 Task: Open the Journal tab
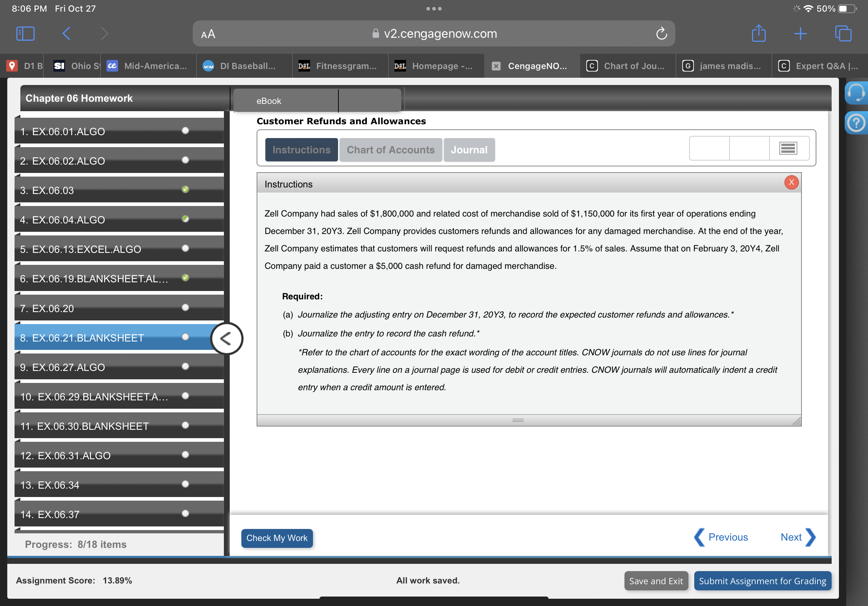[469, 150]
